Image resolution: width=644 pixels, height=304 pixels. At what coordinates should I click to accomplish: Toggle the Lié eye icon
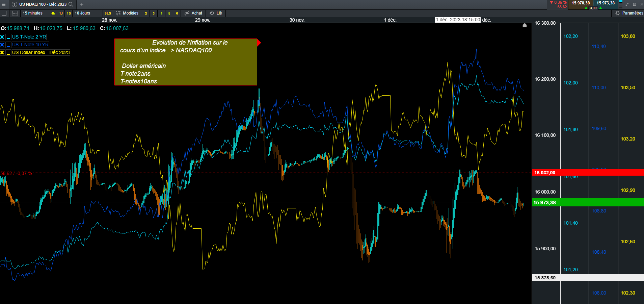click(x=212, y=13)
